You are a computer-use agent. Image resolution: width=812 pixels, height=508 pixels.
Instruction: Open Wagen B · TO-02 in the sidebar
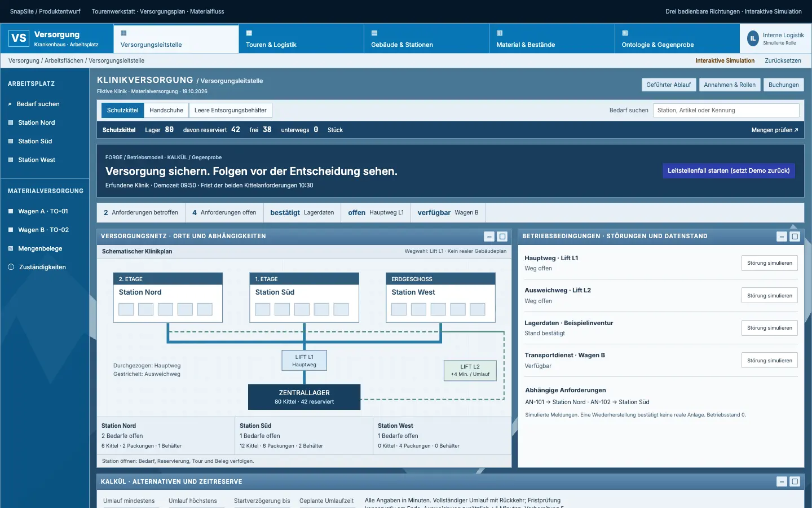pos(45,230)
